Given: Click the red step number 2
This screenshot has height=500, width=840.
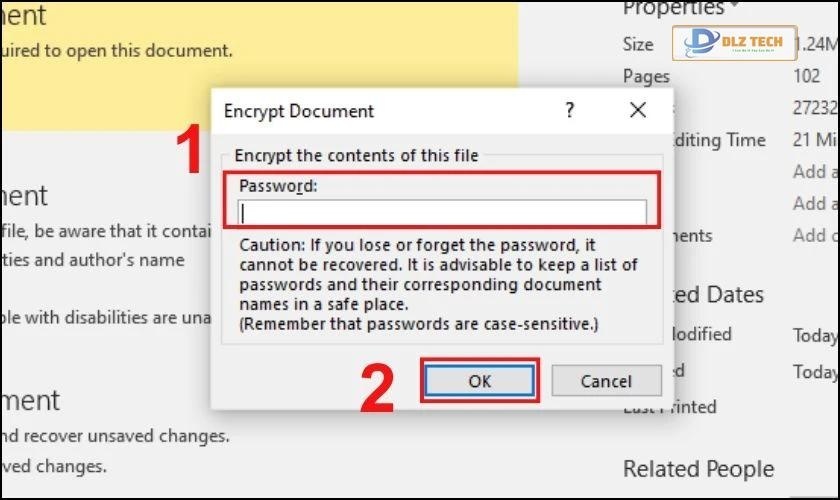Looking at the screenshot, I should [377, 389].
